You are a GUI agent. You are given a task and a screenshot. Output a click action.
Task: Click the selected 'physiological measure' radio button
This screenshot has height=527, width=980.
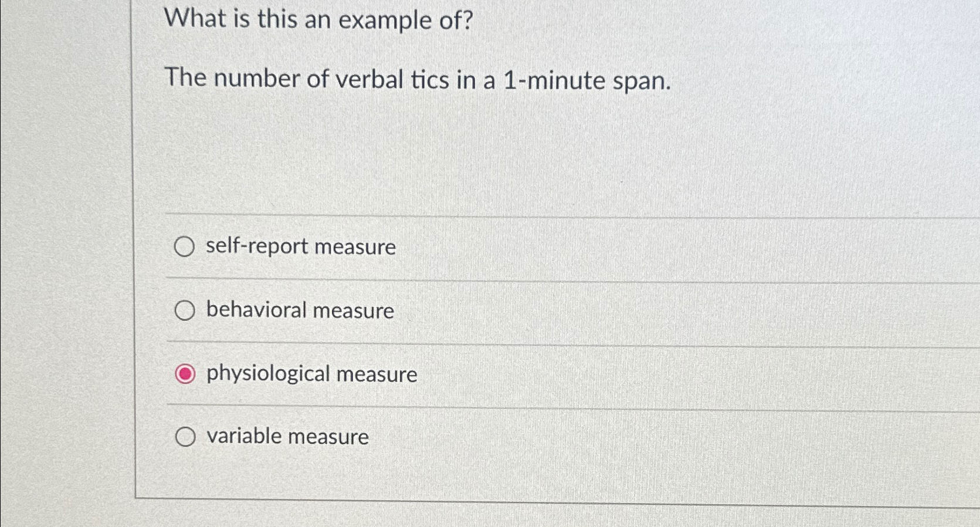185,373
